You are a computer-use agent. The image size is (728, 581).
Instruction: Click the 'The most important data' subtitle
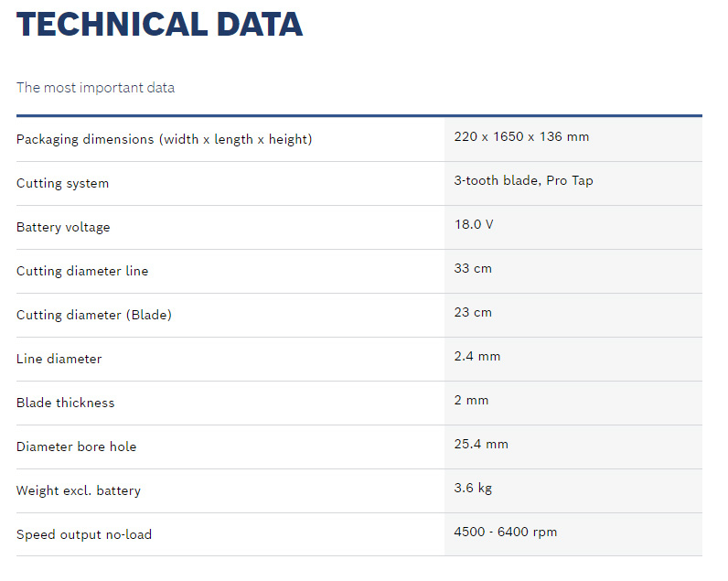click(x=95, y=88)
